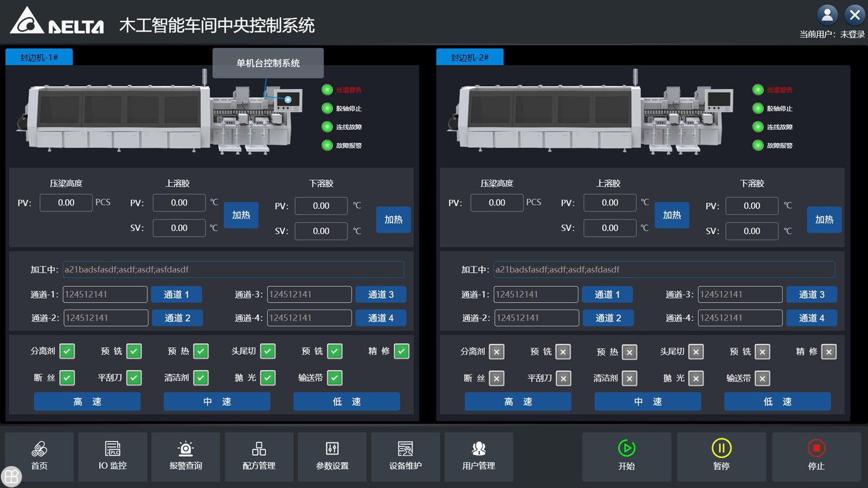Screen dimensions: 868x488
Task: Click 加工中 text field on 封边机-2#
Action: pyautogui.click(x=664, y=269)
